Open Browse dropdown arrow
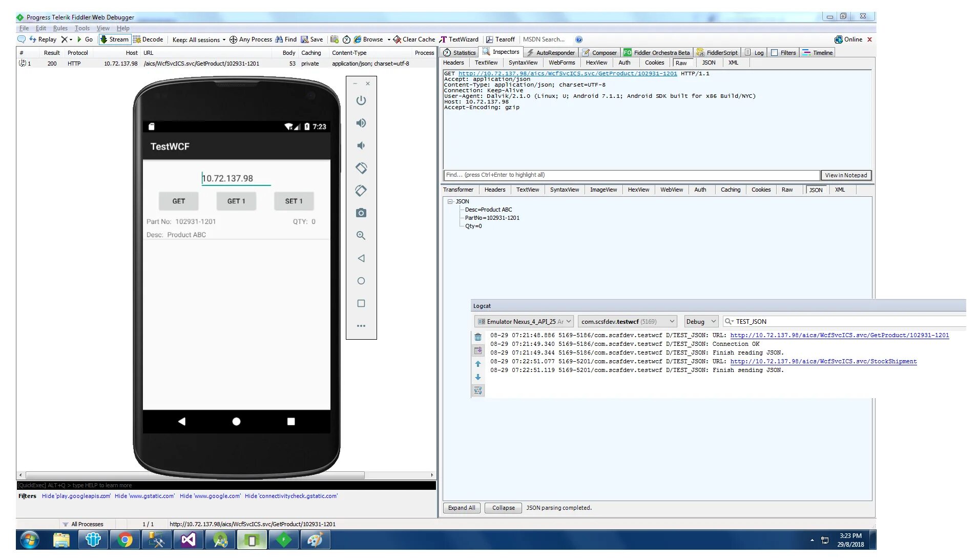 389,39
